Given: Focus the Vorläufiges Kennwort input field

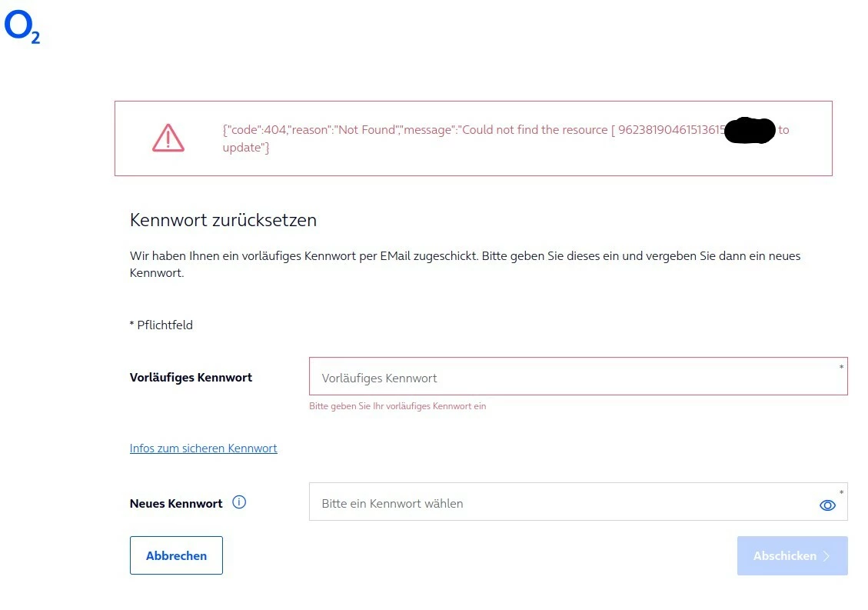Looking at the screenshot, I should (x=569, y=378).
